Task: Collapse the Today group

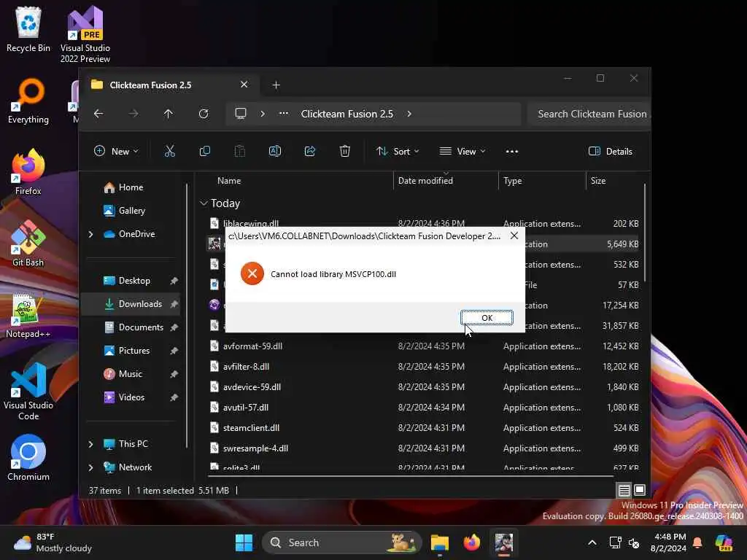Action: tap(204, 203)
